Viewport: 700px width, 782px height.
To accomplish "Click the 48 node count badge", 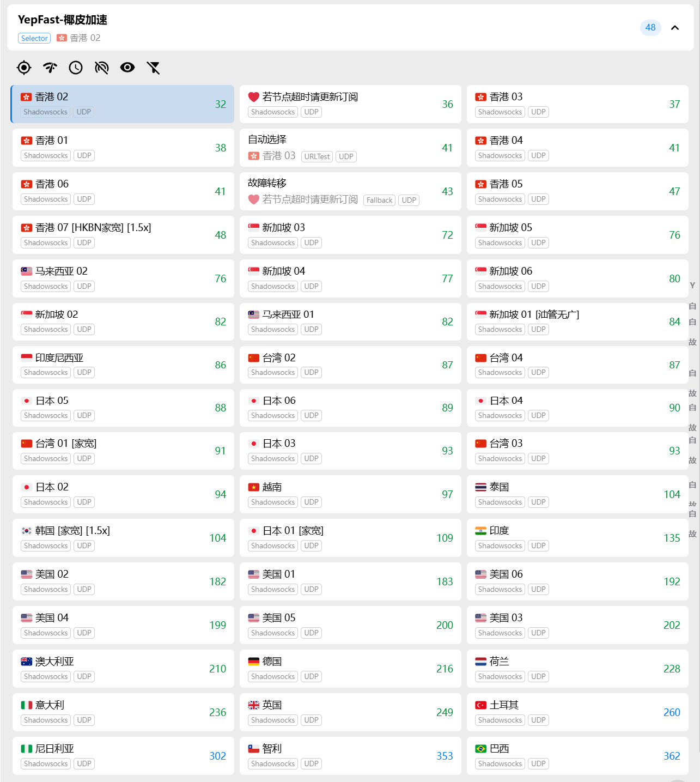I will [650, 28].
